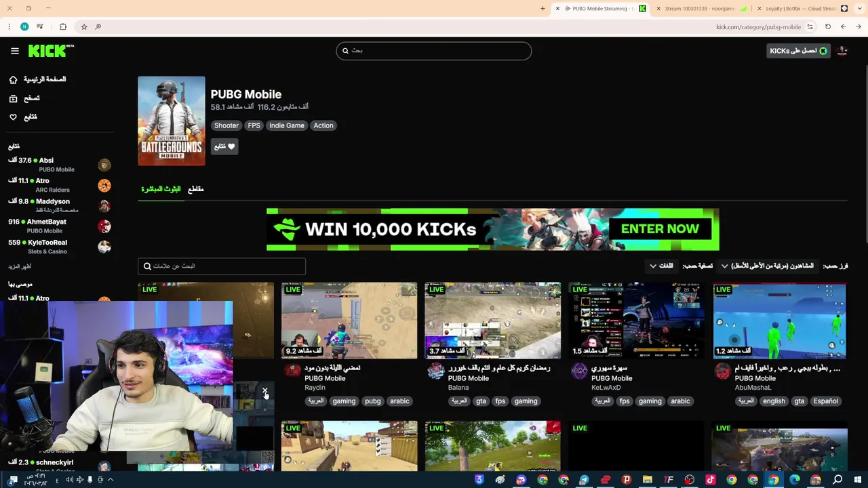Click the home icon in sidebar
Viewport: 868px width, 488px height.
13,79
